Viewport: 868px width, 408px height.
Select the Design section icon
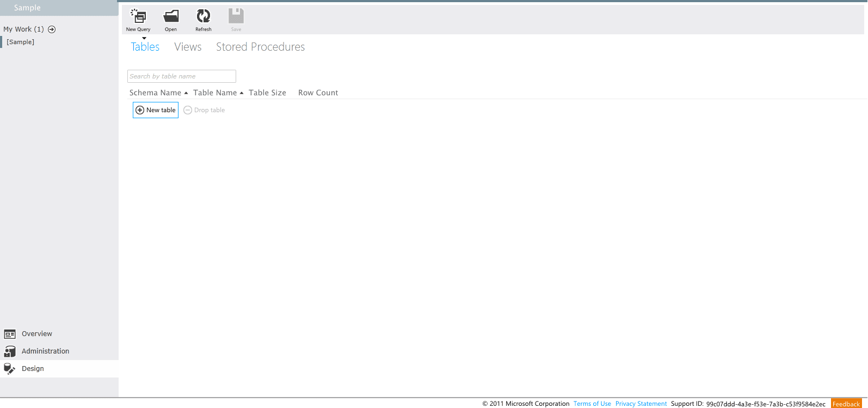[10, 369]
